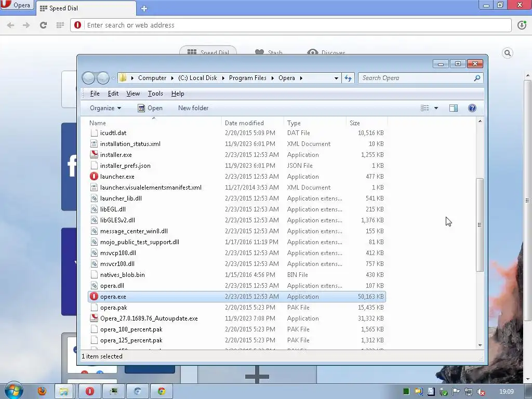Switch to Discover page in Opera
The height and width of the screenshot is (399, 532).
(x=326, y=52)
